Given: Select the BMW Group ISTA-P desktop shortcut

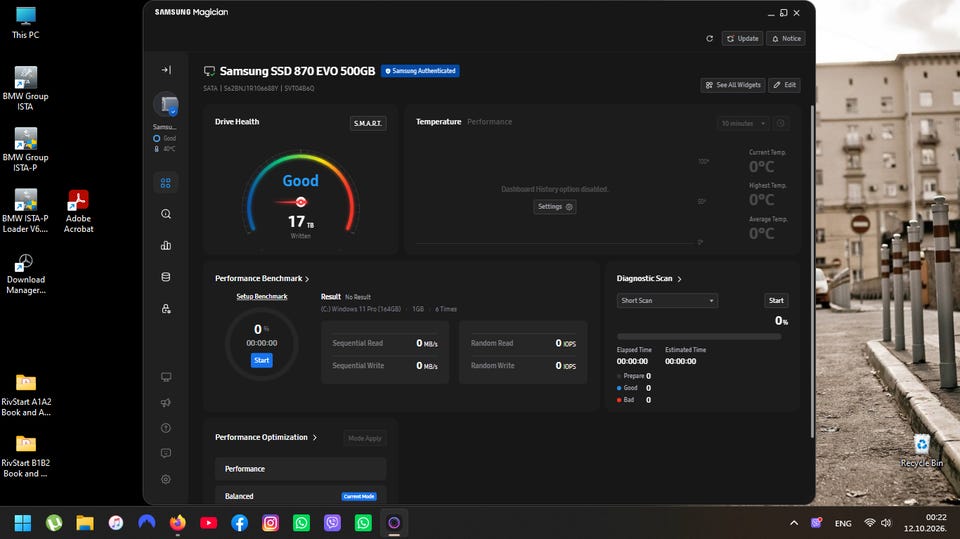Looking at the screenshot, I should coord(25,150).
